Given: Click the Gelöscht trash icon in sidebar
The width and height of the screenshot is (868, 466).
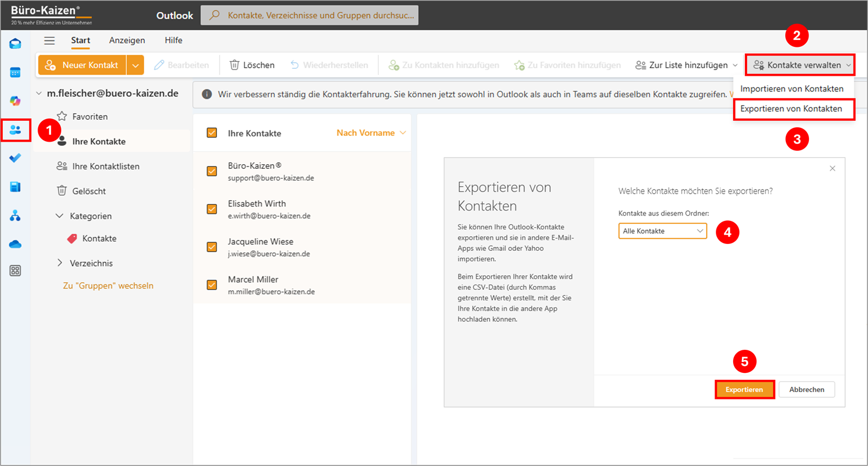Looking at the screenshot, I should (x=62, y=191).
